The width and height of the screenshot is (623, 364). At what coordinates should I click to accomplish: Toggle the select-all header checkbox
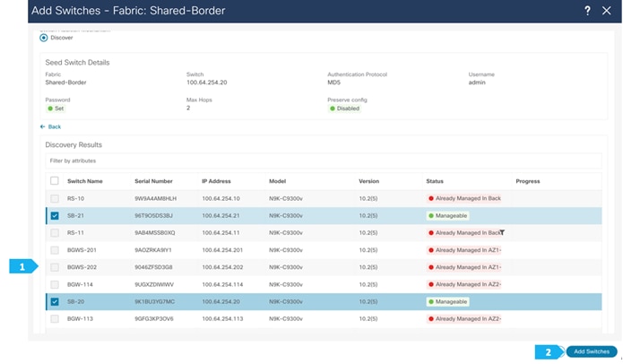(x=55, y=181)
